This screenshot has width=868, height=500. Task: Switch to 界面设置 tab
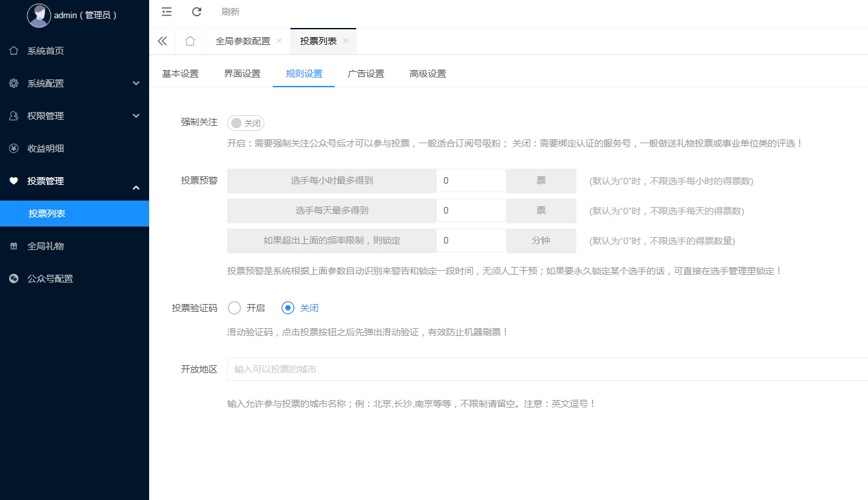pos(242,74)
